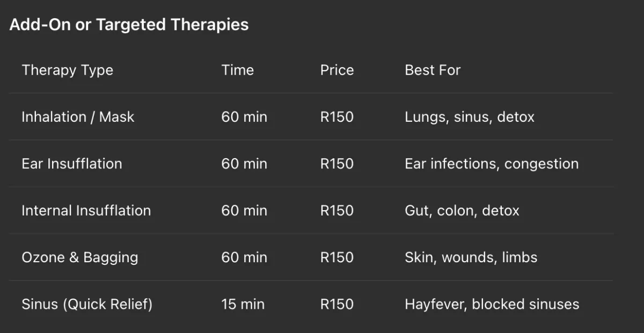
Task: Click the '15 min' time cell
Action: tap(243, 304)
